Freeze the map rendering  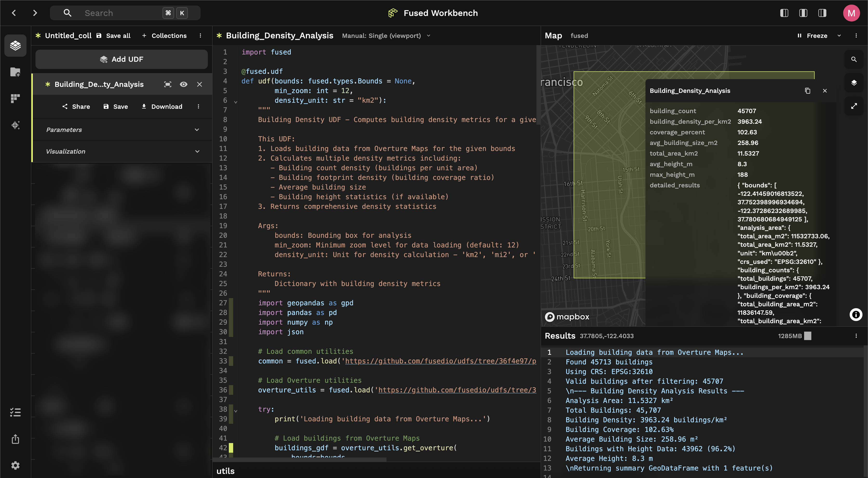(812, 36)
